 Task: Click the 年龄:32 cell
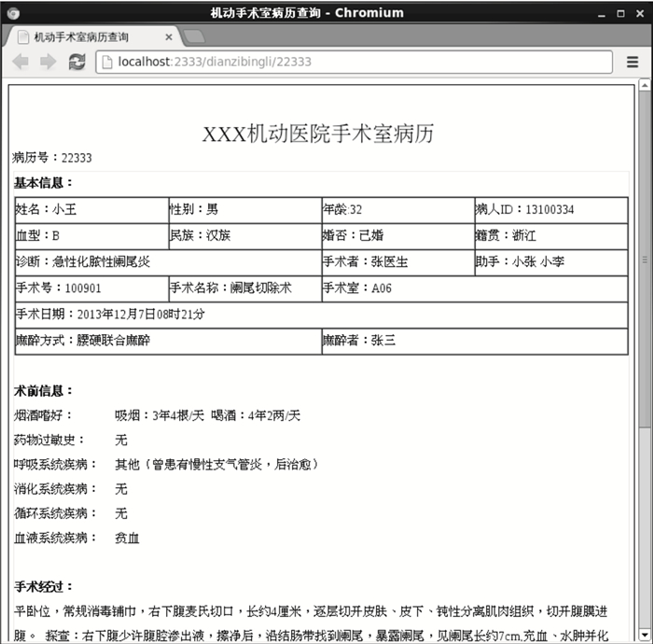tap(398, 210)
